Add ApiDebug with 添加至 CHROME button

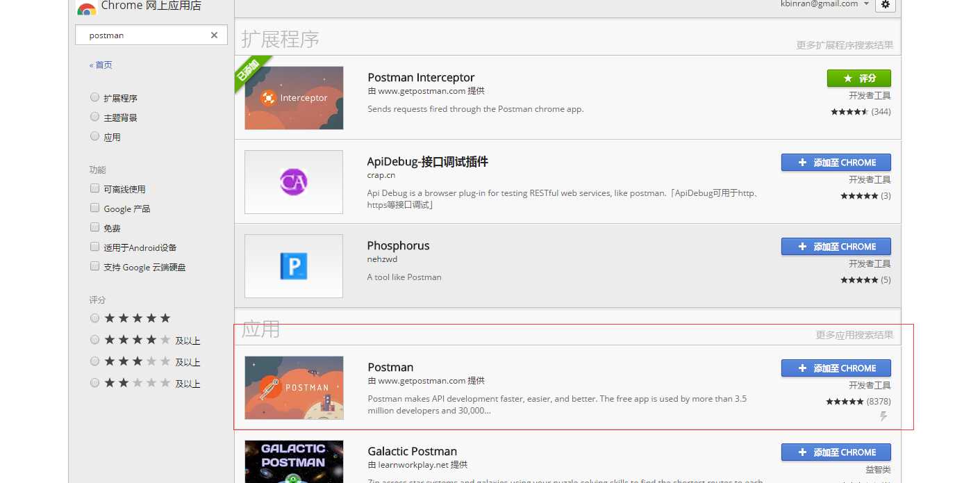(x=836, y=163)
